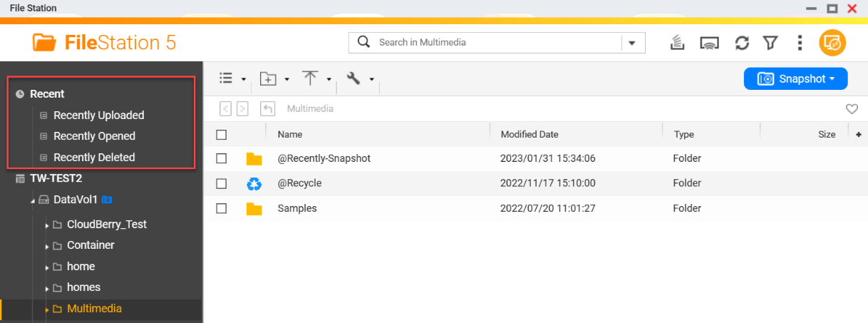The width and height of the screenshot is (868, 323).
Task: Maximize the File Station window
Action: click(x=832, y=8)
